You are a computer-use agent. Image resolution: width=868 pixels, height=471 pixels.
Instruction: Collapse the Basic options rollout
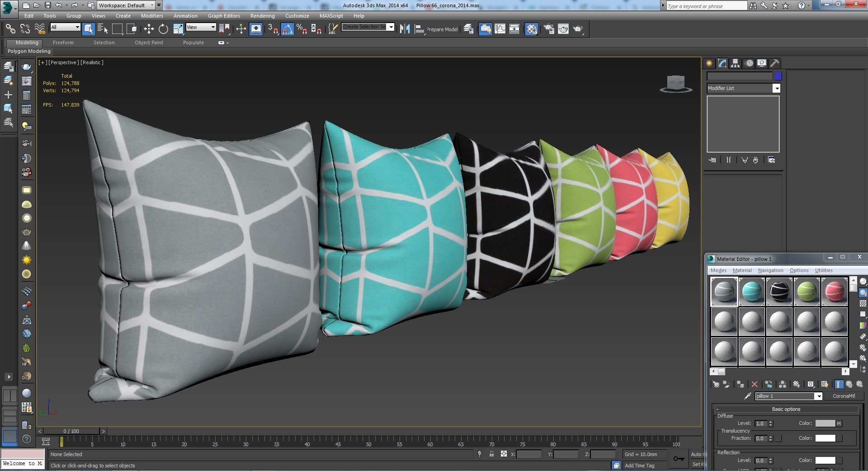pyautogui.click(x=786, y=409)
